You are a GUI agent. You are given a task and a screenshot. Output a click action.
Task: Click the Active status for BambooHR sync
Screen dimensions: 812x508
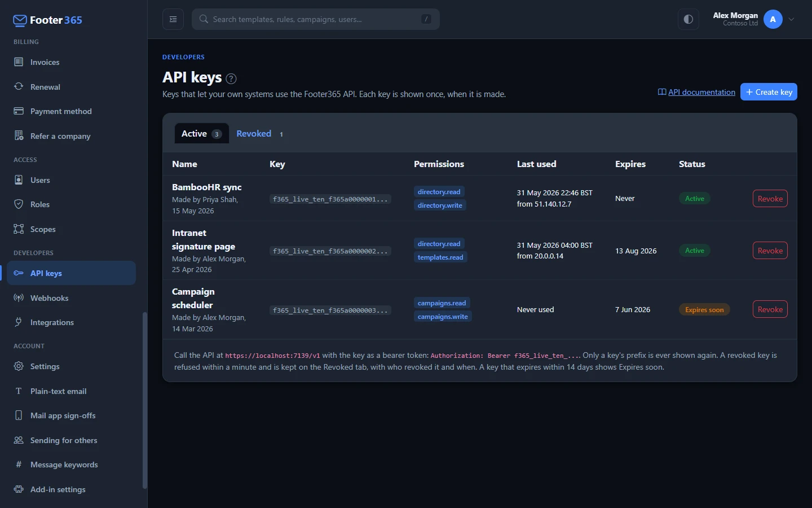pos(695,199)
